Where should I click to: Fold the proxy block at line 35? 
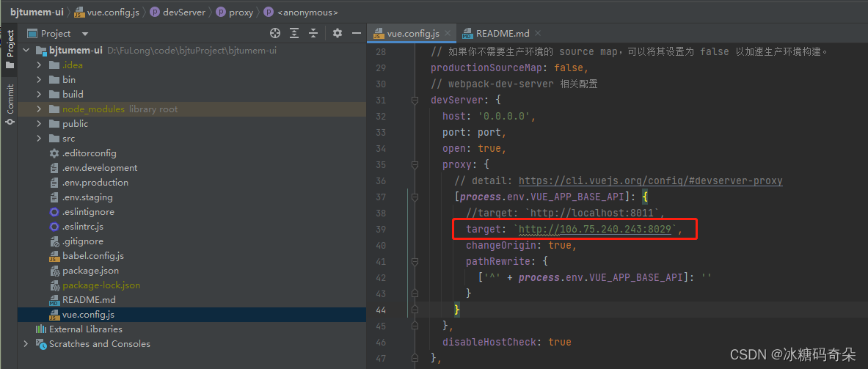(x=415, y=165)
